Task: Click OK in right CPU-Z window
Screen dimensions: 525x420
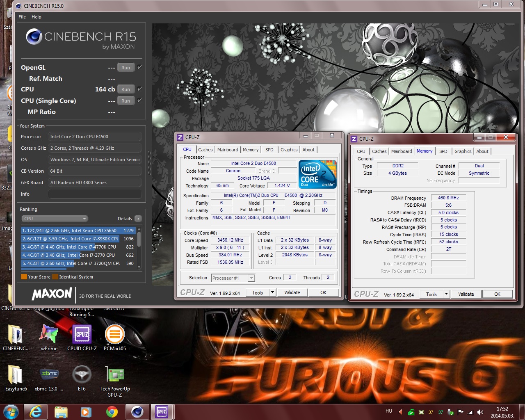Action: (x=498, y=294)
